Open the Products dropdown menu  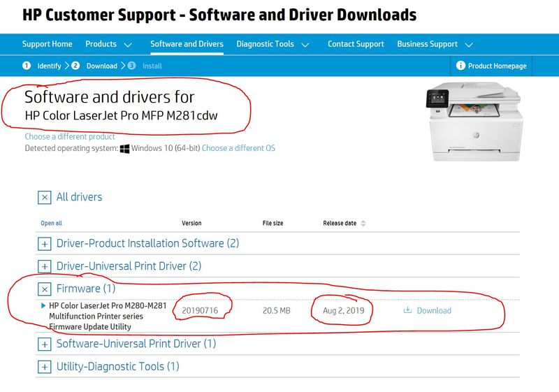(x=108, y=44)
